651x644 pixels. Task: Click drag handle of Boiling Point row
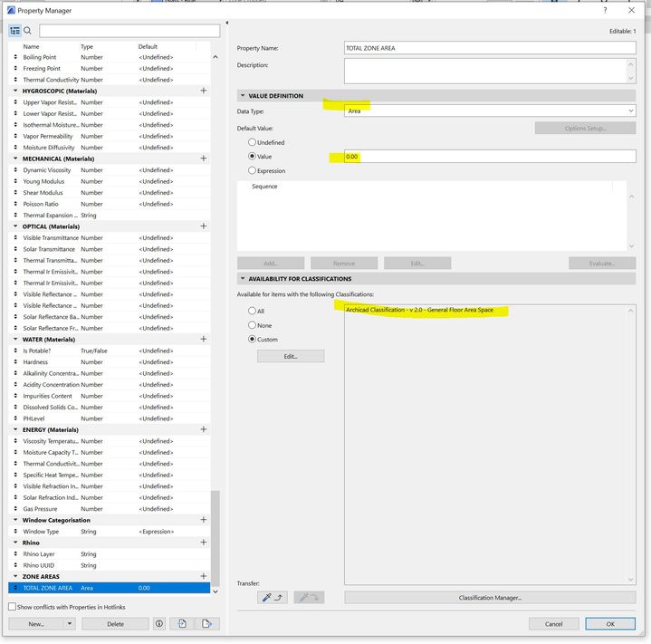pos(15,57)
